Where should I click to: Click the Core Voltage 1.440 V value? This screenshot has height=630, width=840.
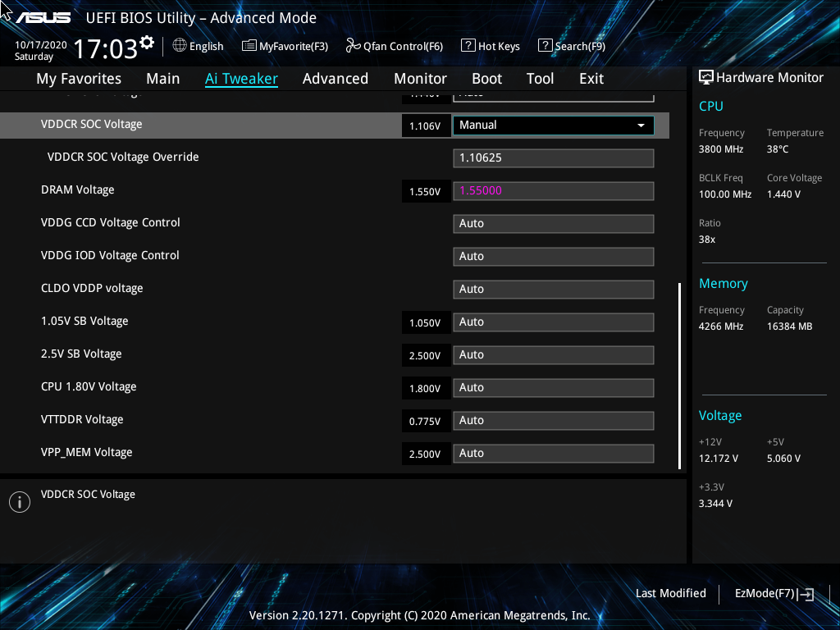click(783, 194)
